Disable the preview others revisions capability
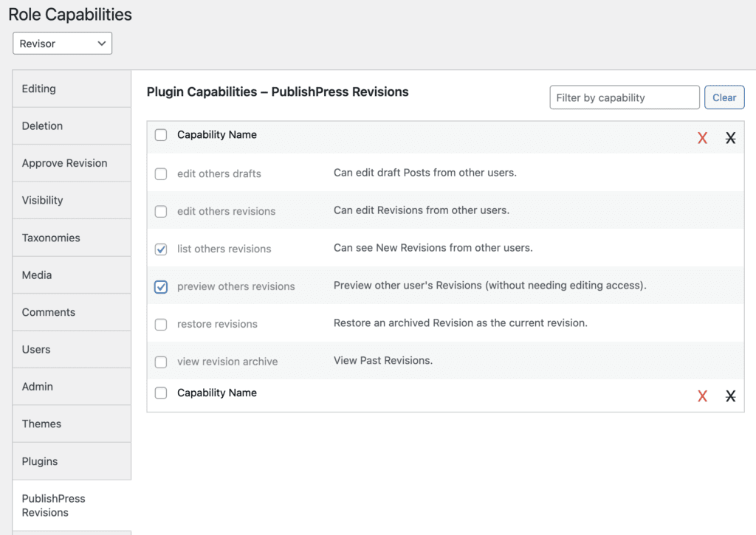Viewport: 756px width, 535px height. pyautogui.click(x=161, y=287)
